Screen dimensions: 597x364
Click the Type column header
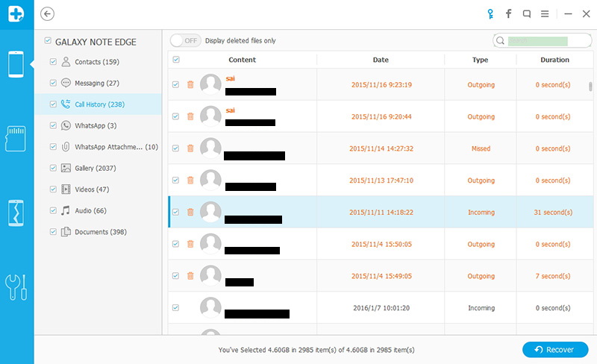tap(480, 60)
